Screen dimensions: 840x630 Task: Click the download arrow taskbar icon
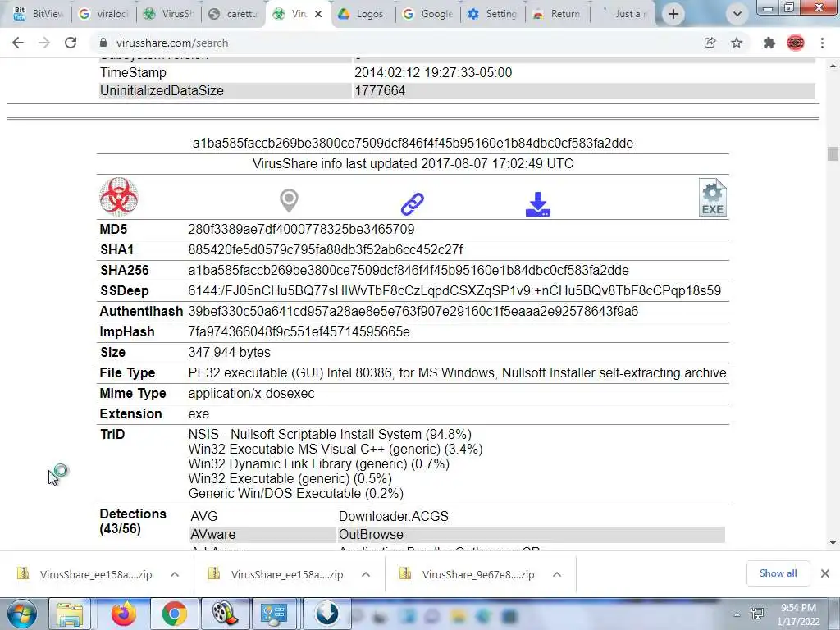(327, 614)
